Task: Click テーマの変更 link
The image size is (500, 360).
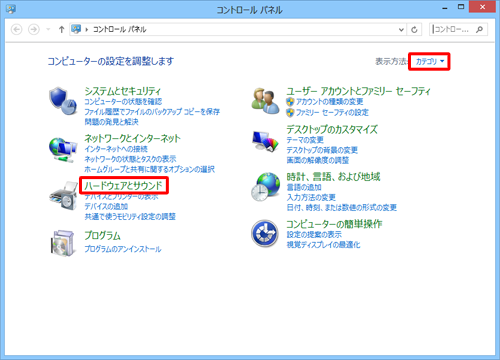Action: click(x=305, y=140)
